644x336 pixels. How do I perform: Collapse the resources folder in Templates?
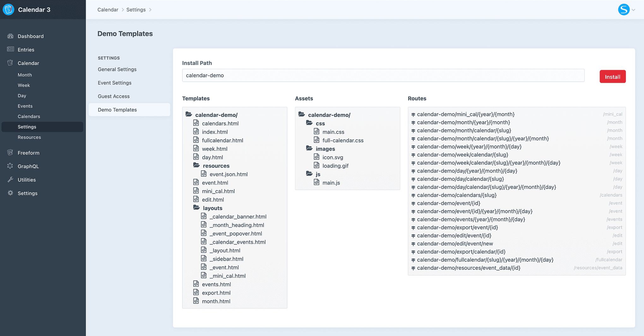[197, 166]
